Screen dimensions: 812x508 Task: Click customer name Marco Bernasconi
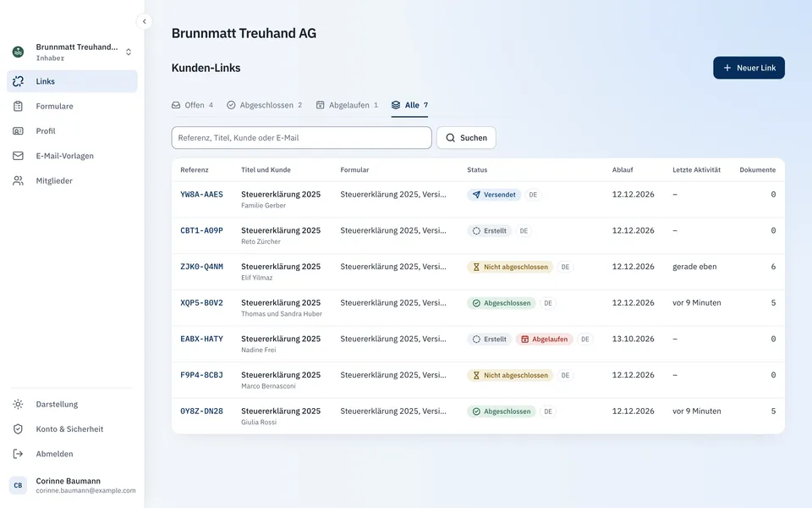[x=268, y=386]
